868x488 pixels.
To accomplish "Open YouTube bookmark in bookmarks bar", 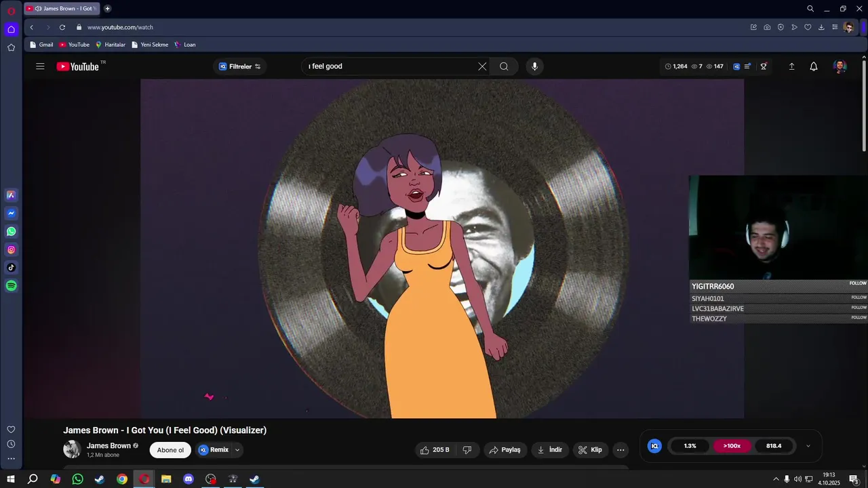I will click(74, 45).
